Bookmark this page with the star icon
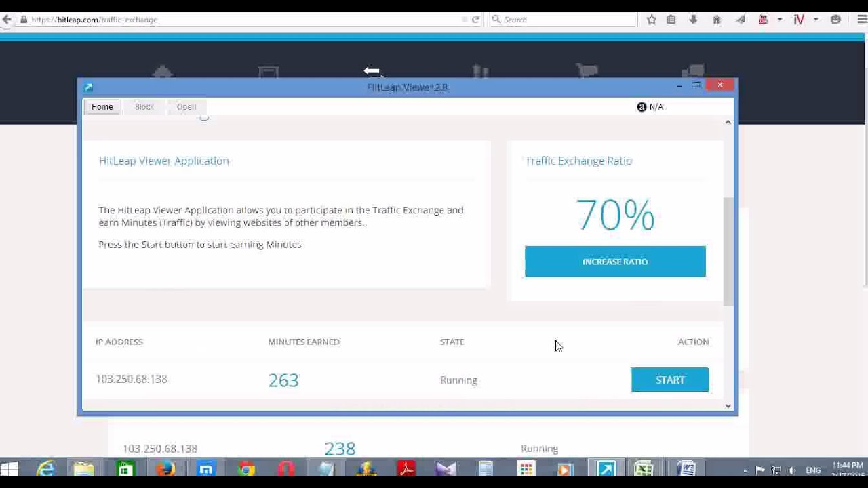Image resolution: width=868 pixels, height=488 pixels. click(x=651, y=20)
